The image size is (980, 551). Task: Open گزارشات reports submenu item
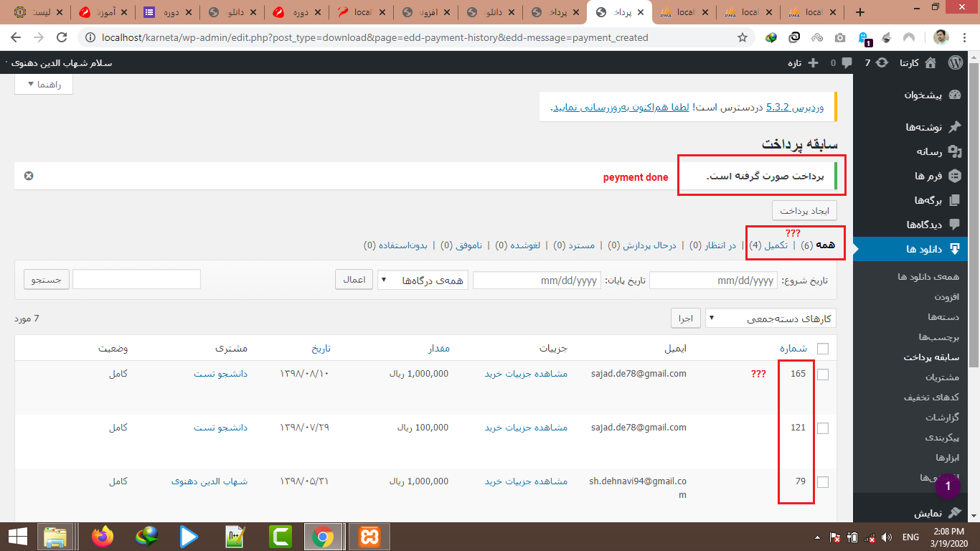(942, 417)
